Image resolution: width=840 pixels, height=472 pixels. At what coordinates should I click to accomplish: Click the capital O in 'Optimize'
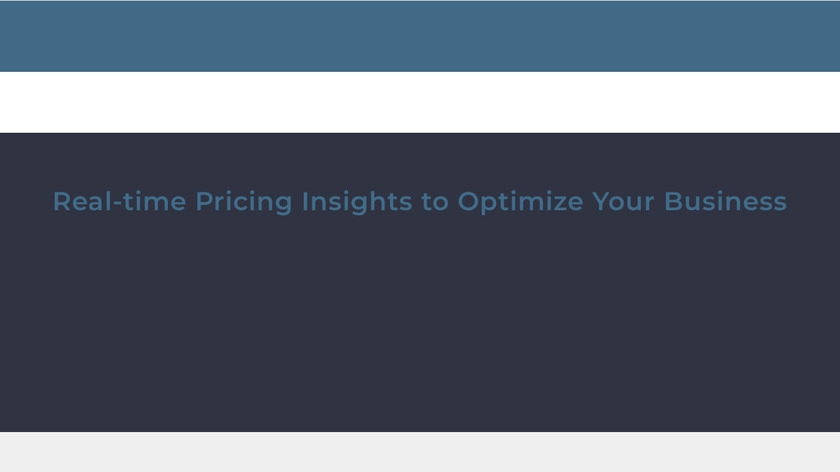point(468,201)
